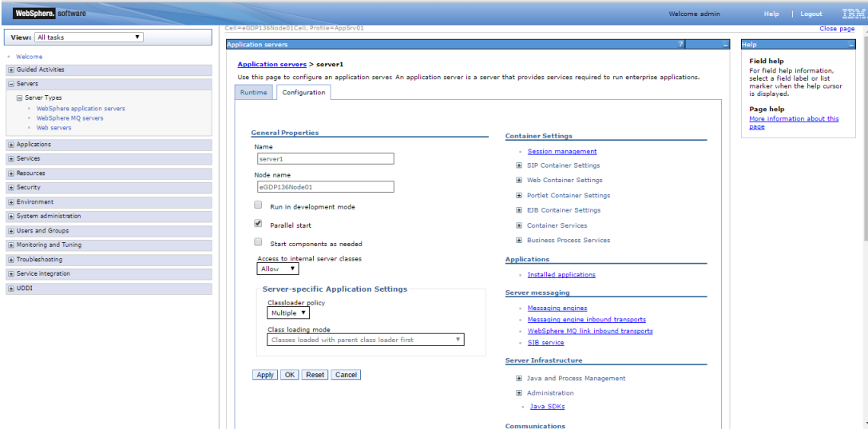Uncheck the Parallel start checkbox
The image size is (868, 434).
258,223
